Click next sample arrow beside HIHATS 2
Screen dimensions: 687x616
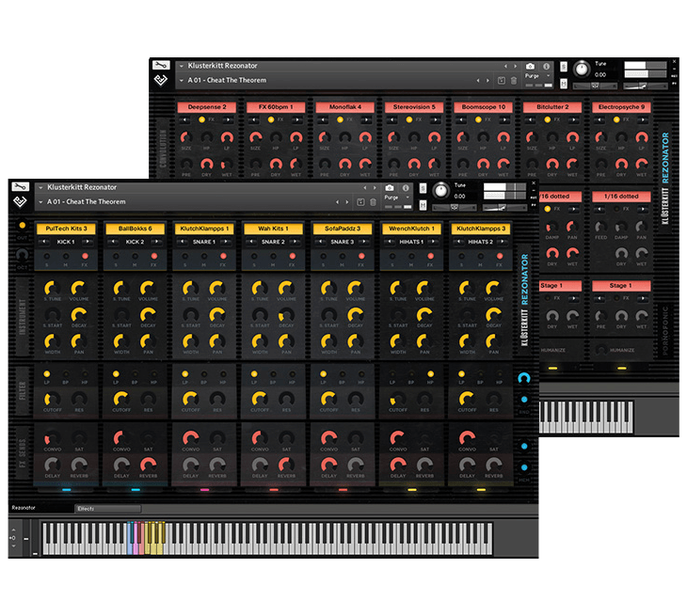[503, 242]
